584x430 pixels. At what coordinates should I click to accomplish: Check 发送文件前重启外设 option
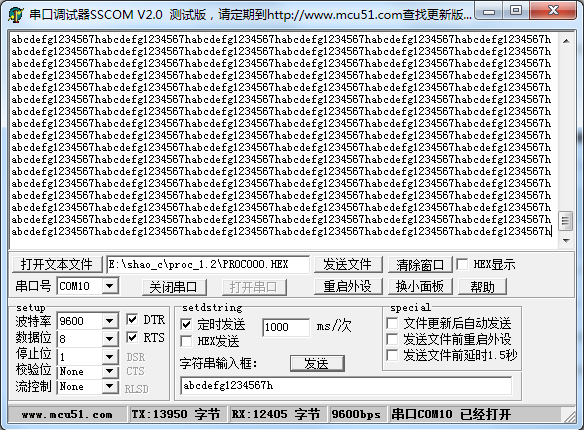click(392, 339)
